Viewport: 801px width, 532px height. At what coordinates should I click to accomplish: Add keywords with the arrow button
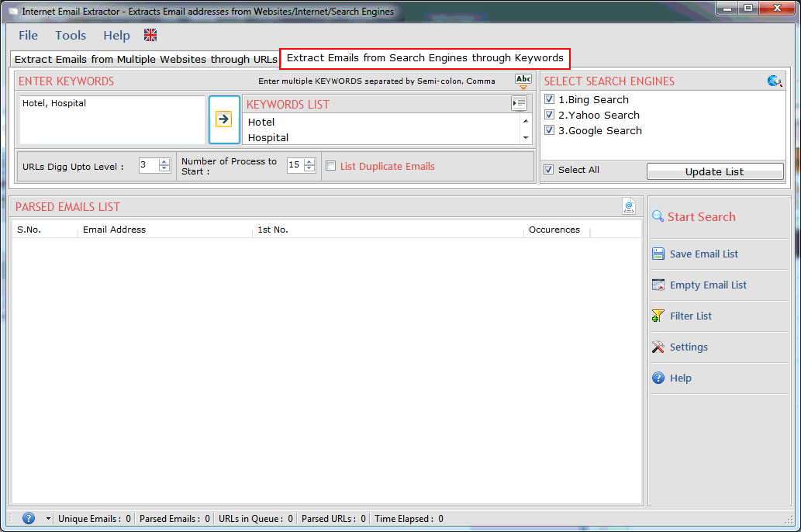pyautogui.click(x=224, y=119)
